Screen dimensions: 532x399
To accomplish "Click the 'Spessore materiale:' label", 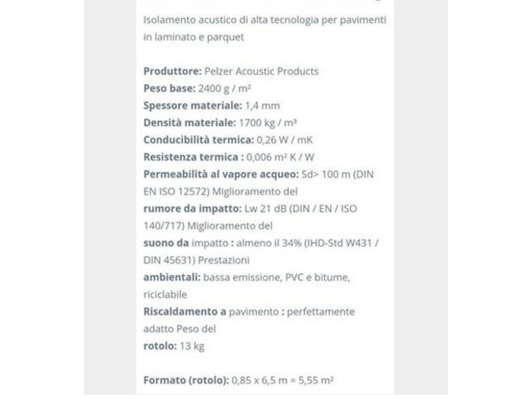I will coord(193,106).
